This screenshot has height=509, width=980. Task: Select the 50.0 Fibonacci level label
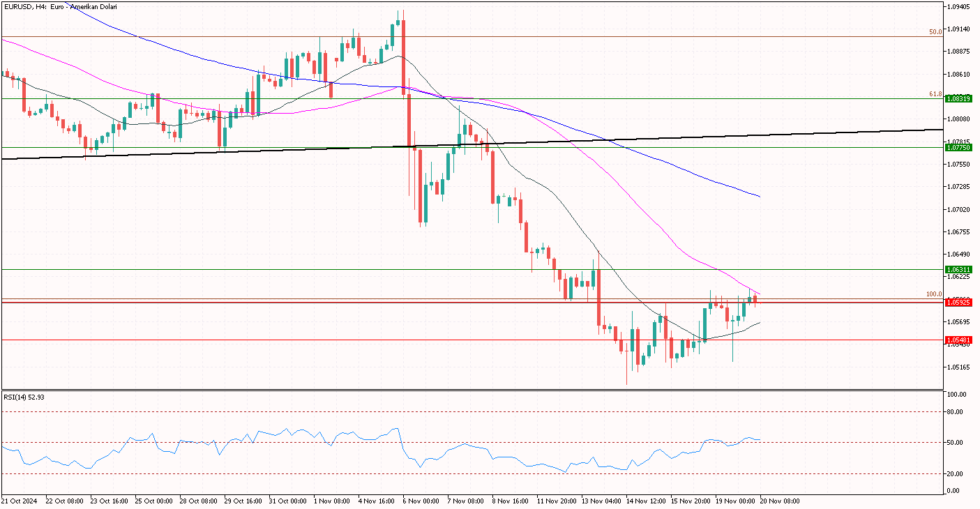click(935, 32)
